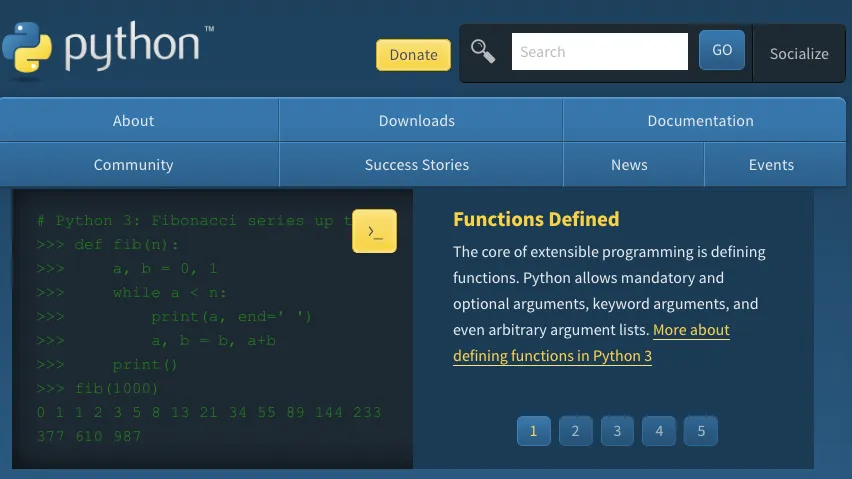Open the About menu
This screenshot has height=479, width=852.
tap(133, 121)
